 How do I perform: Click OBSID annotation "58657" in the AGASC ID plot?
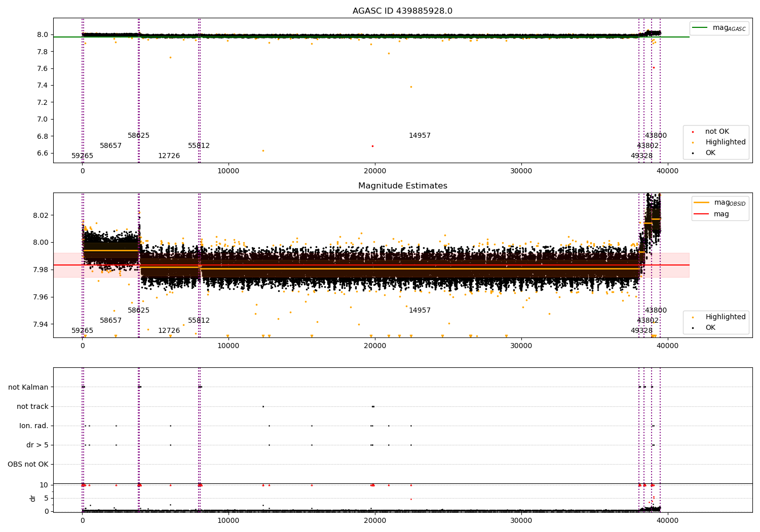110,146
